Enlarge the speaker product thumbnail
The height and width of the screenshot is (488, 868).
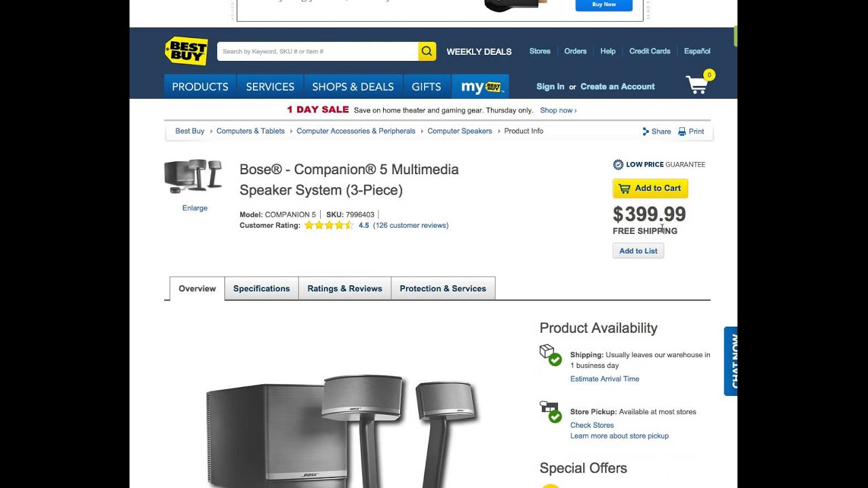click(195, 208)
